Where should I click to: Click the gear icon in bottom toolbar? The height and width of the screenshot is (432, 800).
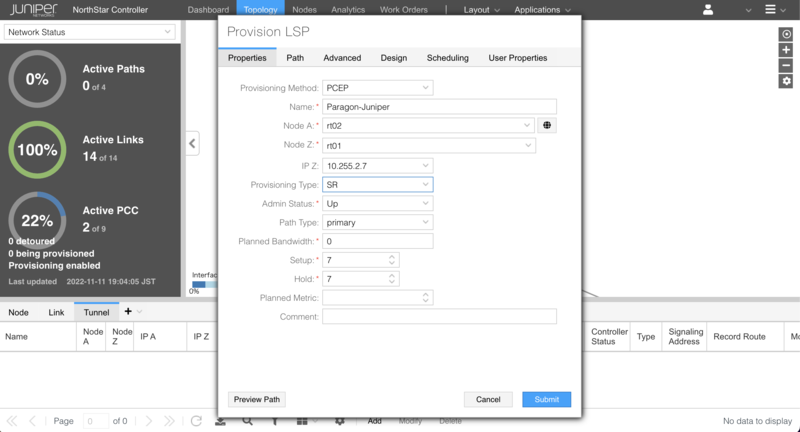click(x=340, y=421)
